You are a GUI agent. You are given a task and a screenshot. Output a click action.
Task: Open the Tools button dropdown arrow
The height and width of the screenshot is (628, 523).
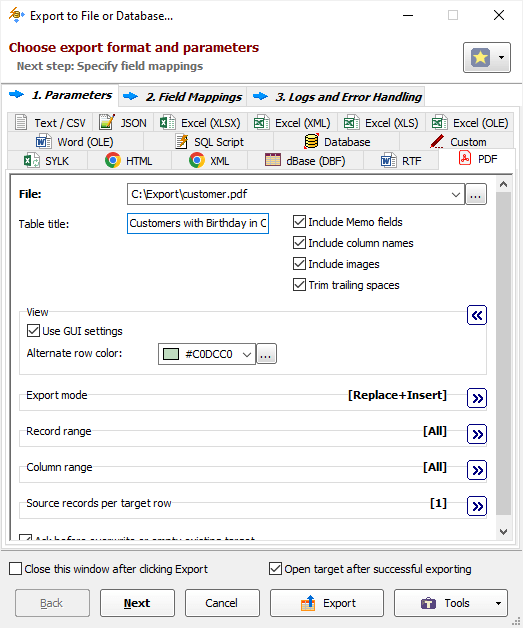coord(498,603)
